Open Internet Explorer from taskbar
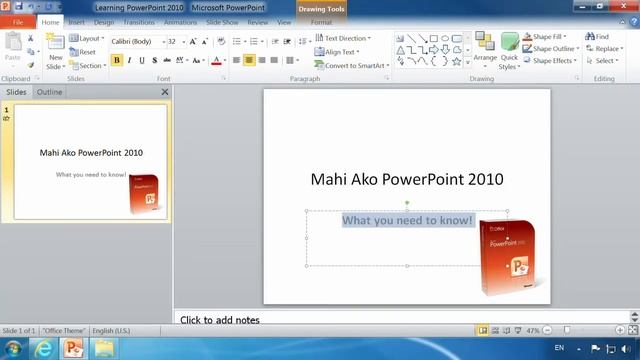 (44, 349)
